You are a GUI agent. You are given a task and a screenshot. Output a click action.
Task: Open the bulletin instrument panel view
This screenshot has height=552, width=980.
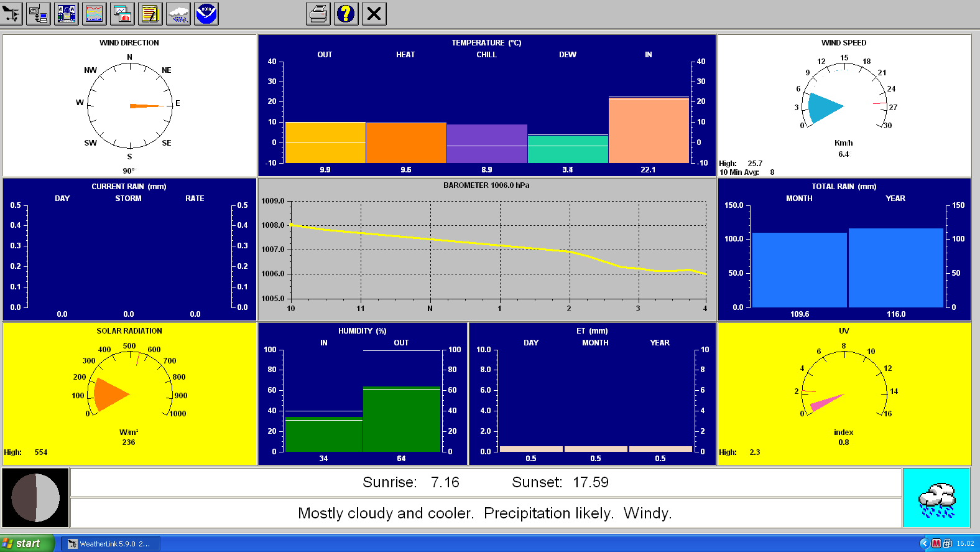[67, 14]
